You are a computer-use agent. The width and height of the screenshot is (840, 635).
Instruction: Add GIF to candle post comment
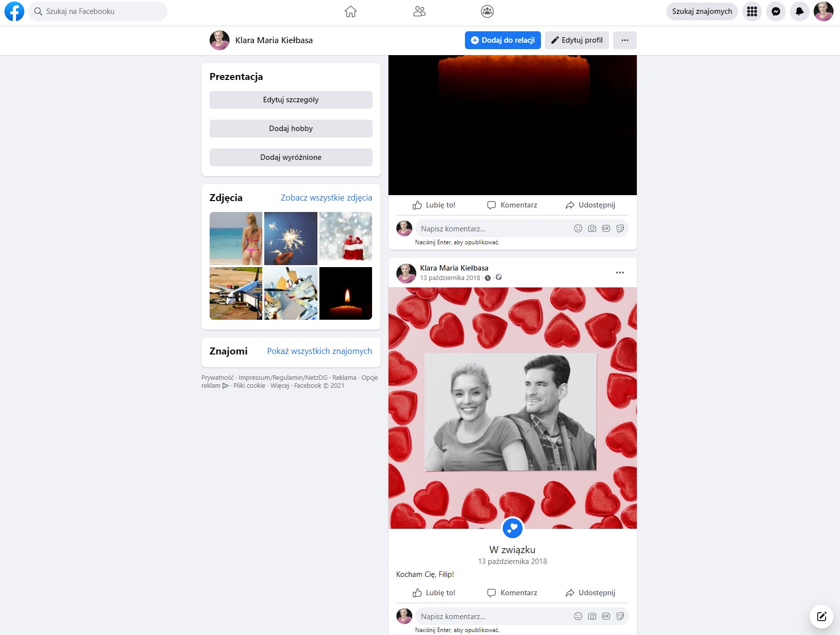point(606,228)
